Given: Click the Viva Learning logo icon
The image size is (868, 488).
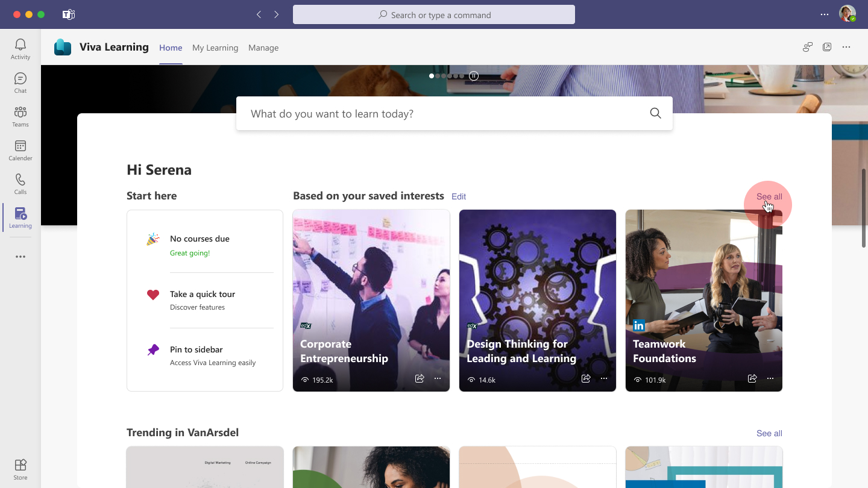Looking at the screenshot, I should (63, 47).
